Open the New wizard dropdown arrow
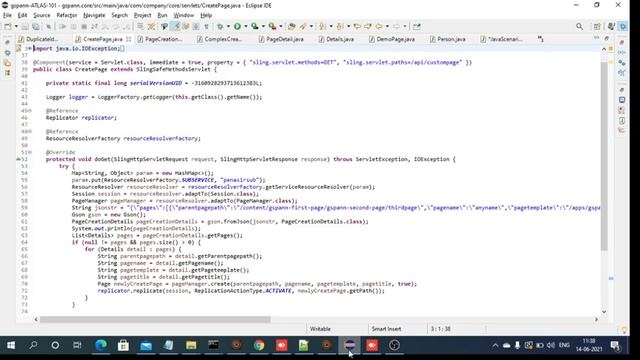The image size is (640, 360). (x=16, y=27)
